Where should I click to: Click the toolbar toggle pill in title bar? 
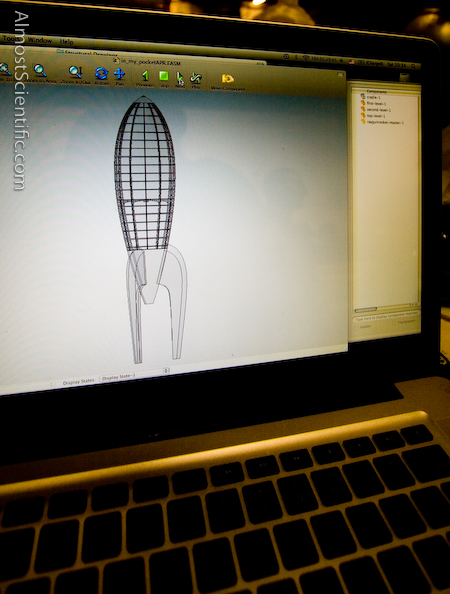pyautogui.click(x=340, y=74)
